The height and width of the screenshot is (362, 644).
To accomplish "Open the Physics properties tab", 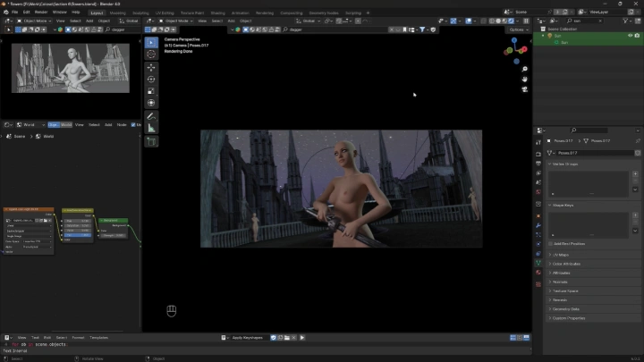I will coord(538,244).
